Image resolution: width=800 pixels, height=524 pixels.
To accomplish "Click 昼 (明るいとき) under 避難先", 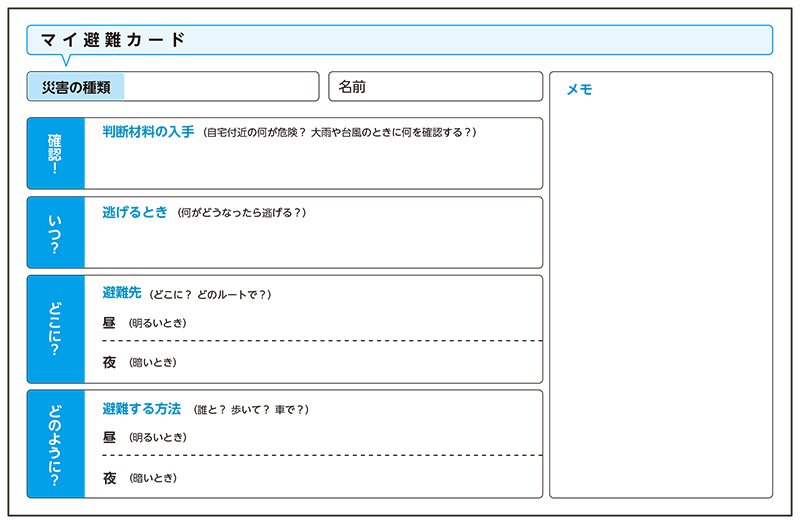I will (x=145, y=322).
